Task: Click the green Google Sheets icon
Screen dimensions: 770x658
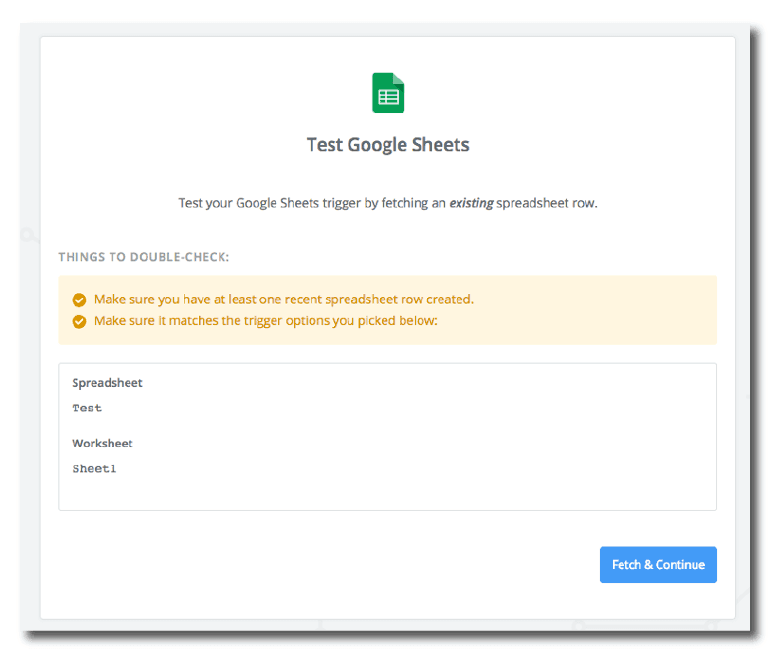Action: (x=388, y=93)
